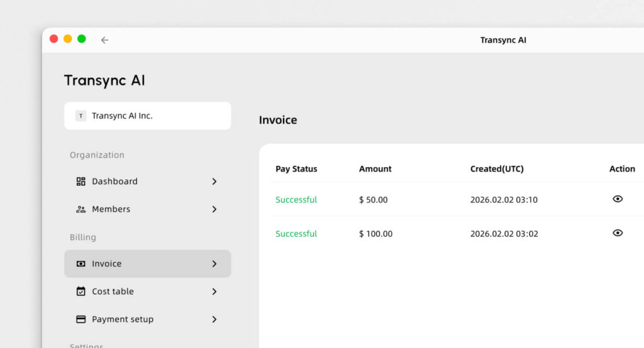Click the back arrow in title bar
This screenshot has height=348, width=644.
[104, 40]
